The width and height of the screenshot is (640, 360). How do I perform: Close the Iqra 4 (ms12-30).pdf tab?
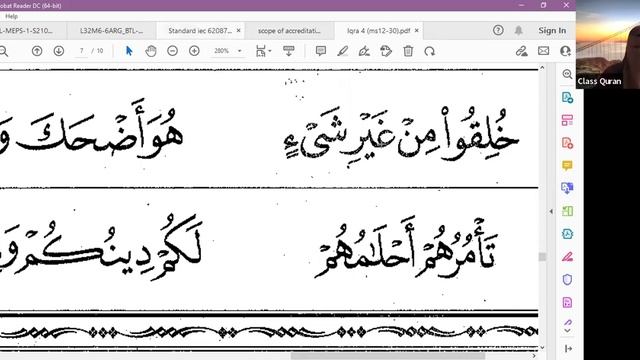416,31
